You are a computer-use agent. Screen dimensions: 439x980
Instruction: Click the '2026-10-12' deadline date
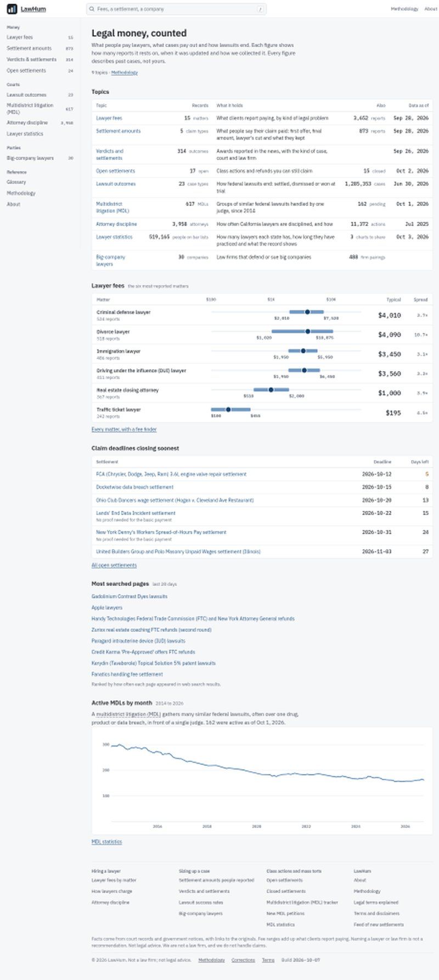click(x=377, y=474)
